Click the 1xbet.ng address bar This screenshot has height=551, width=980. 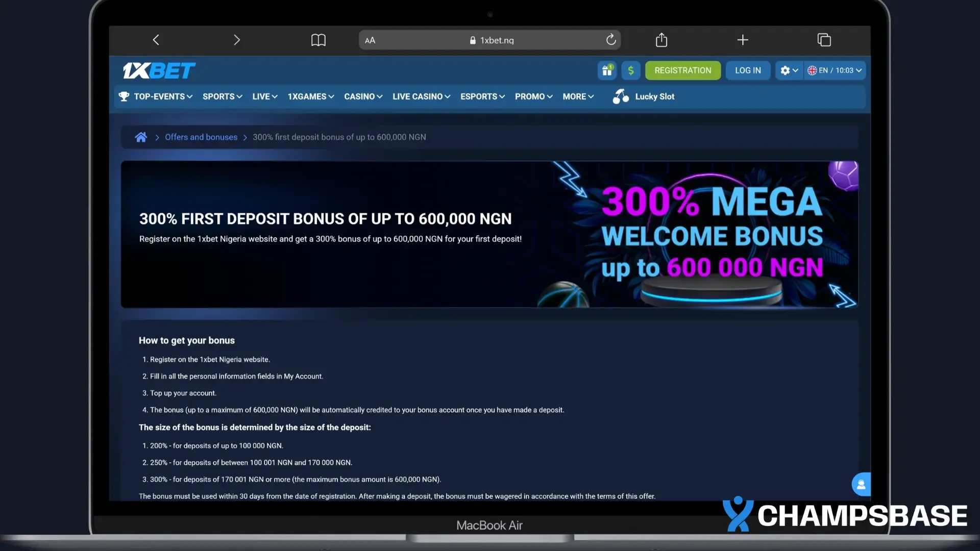coord(489,40)
